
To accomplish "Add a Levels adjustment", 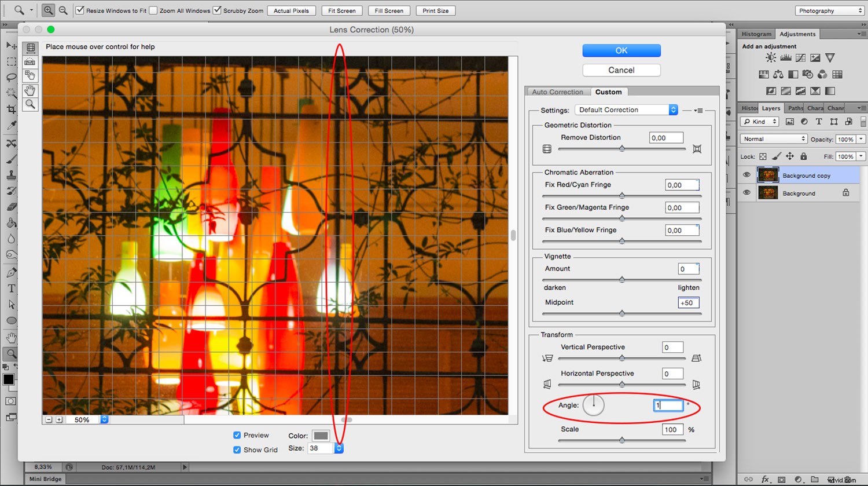I will pos(786,57).
